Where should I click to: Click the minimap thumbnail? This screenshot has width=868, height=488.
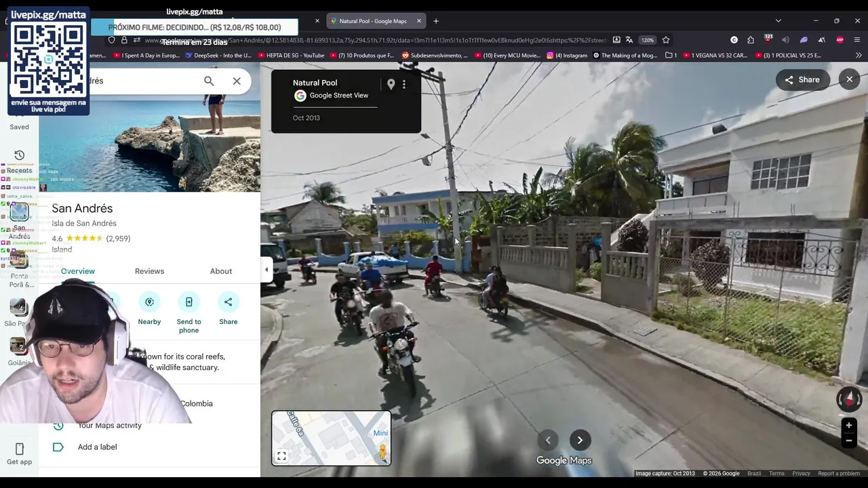[331, 438]
